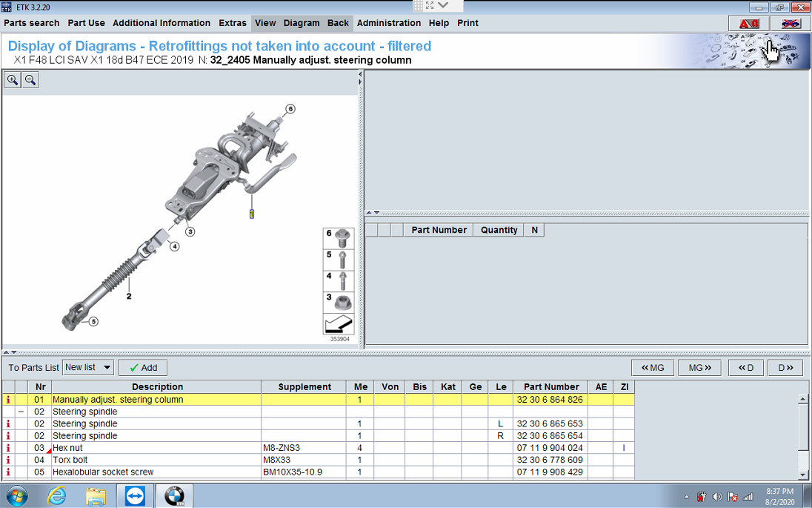Click the Part Number header in the lower table
Image resolution: width=812 pixels, height=508 pixels.
(551, 386)
